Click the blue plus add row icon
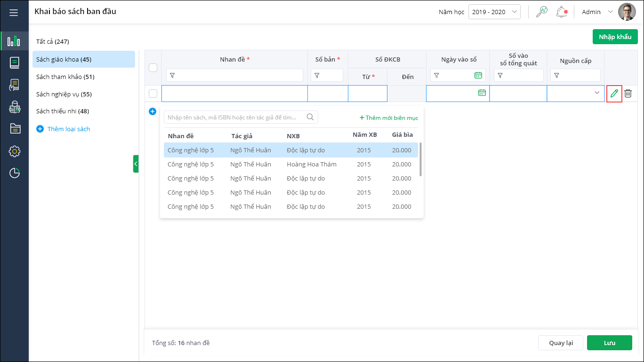The image size is (644, 362). 152,111
